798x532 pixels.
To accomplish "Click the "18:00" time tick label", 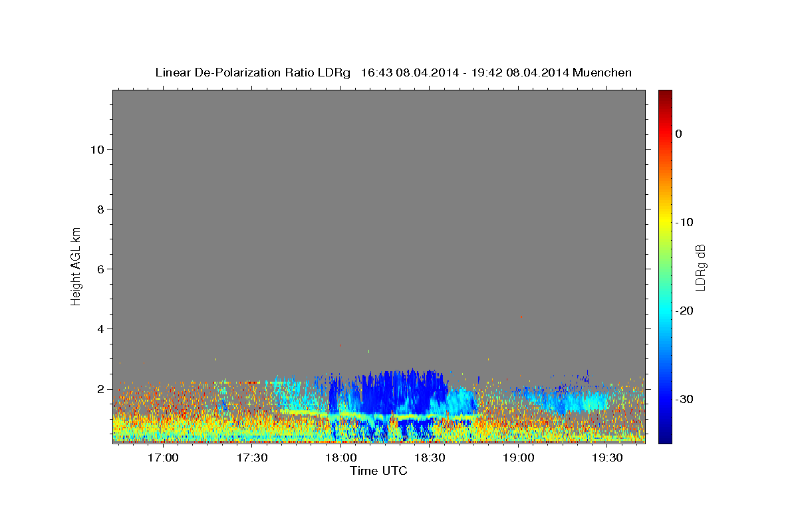I will click(340, 458).
